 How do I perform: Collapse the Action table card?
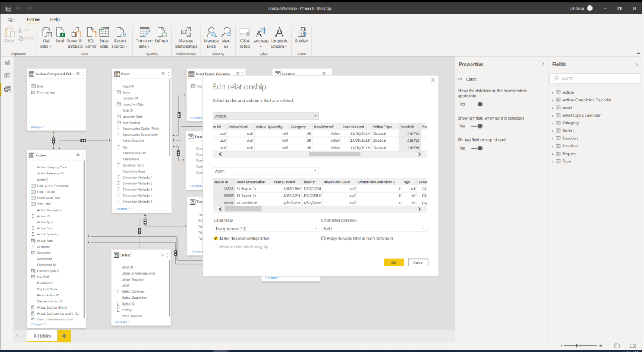[38, 324]
